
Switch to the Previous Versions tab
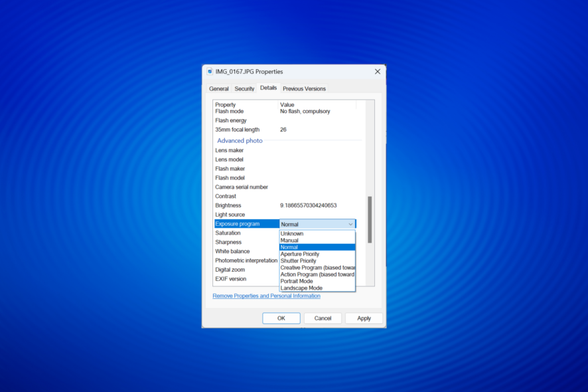click(x=303, y=88)
